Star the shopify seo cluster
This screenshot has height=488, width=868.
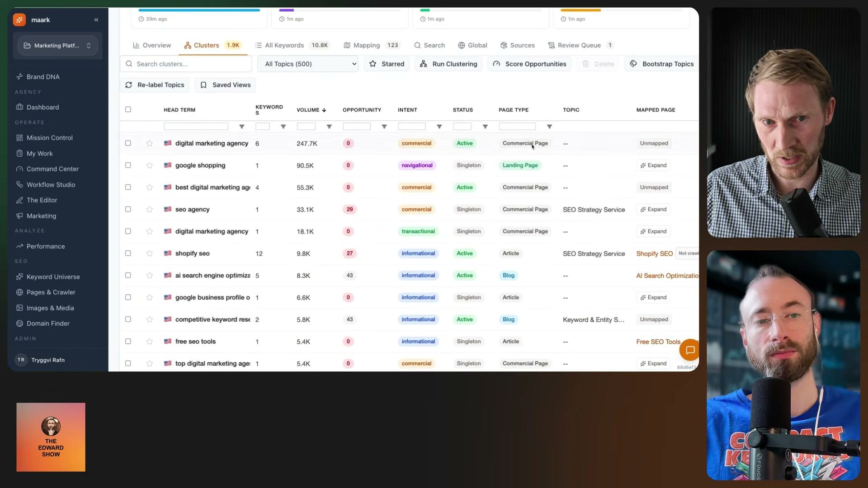click(150, 253)
